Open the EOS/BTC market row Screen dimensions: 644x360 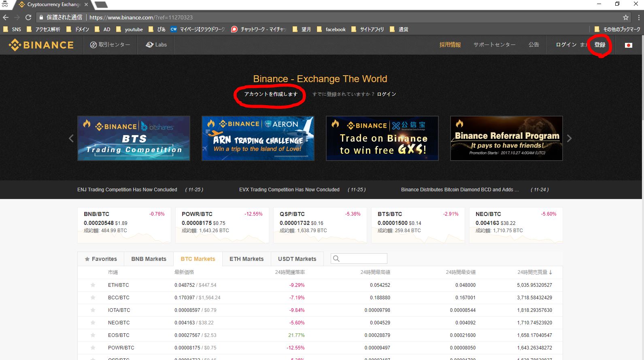pyautogui.click(x=320, y=335)
